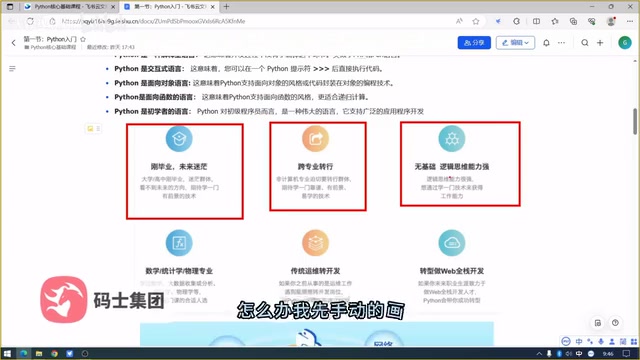
Task: Click the 传统运维转开发 orange icon
Action: tap(315, 242)
